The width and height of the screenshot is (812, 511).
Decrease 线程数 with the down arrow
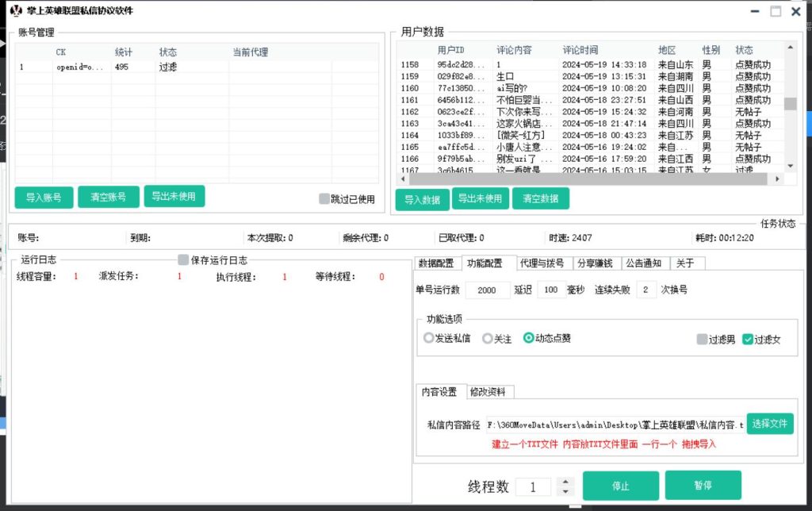(565, 492)
